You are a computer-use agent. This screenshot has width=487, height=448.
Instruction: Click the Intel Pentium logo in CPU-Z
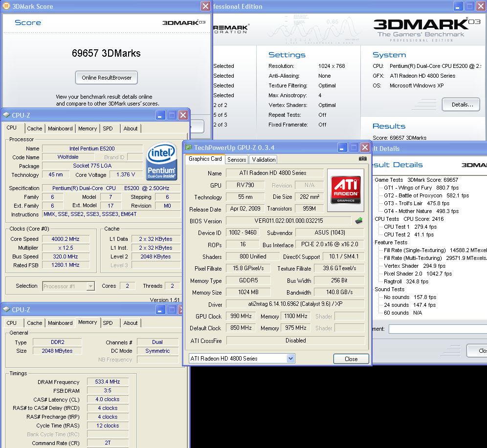(161, 161)
